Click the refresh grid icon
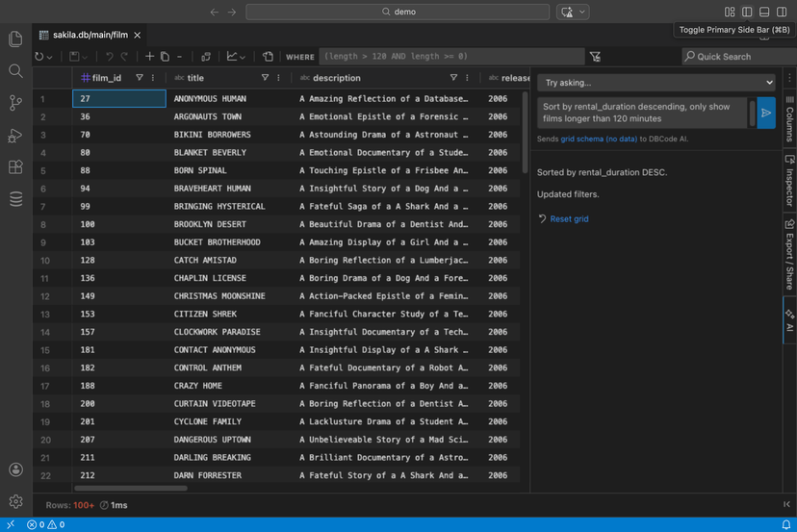The height and width of the screenshot is (532, 797). [39, 57]
